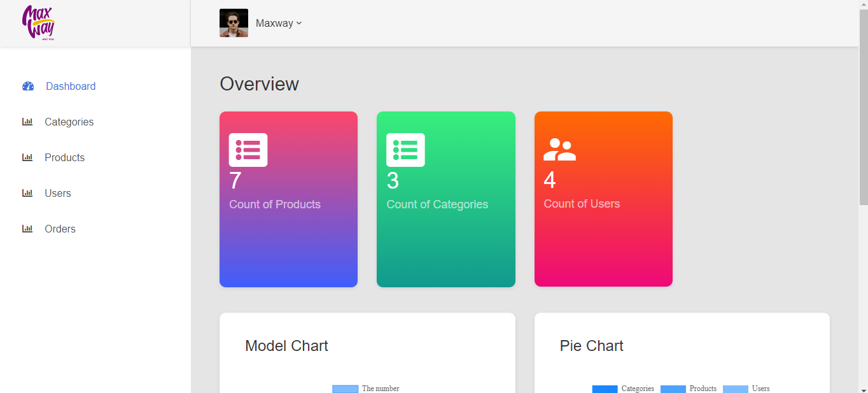Click the list icon on Products card
The height and width of the screenshot is (393, 868).
tap(248, 150)
